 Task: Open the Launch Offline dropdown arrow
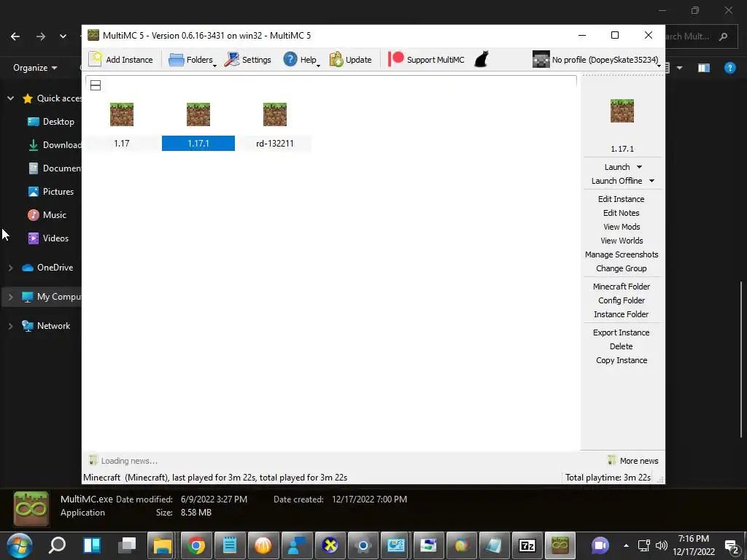(651, 181)
